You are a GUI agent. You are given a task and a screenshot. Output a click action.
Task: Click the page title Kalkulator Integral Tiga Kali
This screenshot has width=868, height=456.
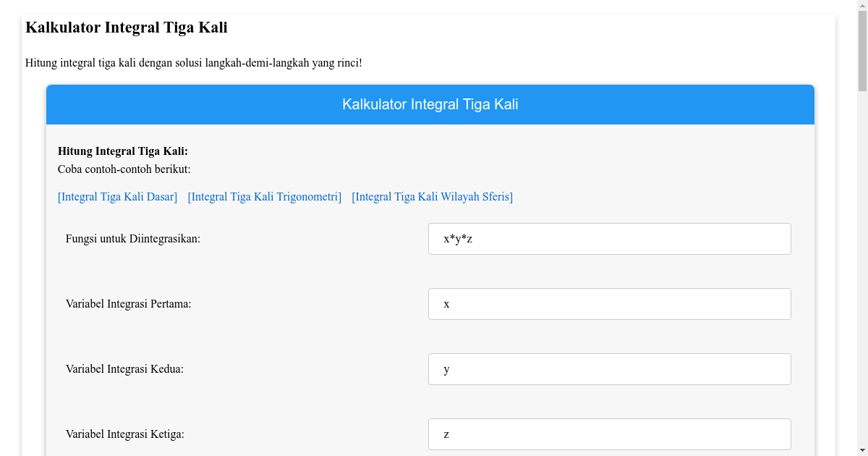[126, 28]
